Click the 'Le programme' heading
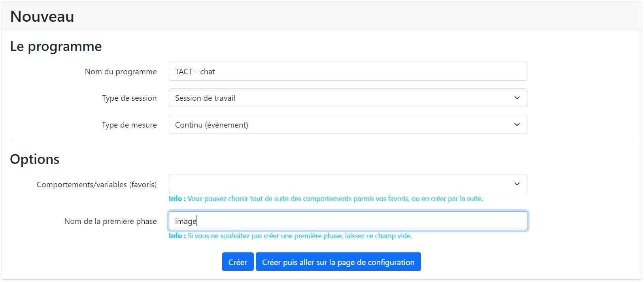This screenshot has width=644, height=282. point(56,46)
